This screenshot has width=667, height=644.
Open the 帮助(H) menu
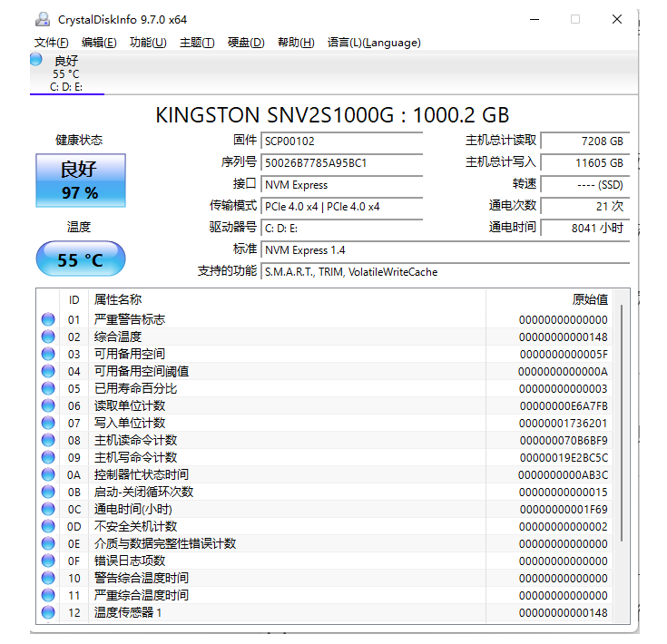tap(296, 43)
